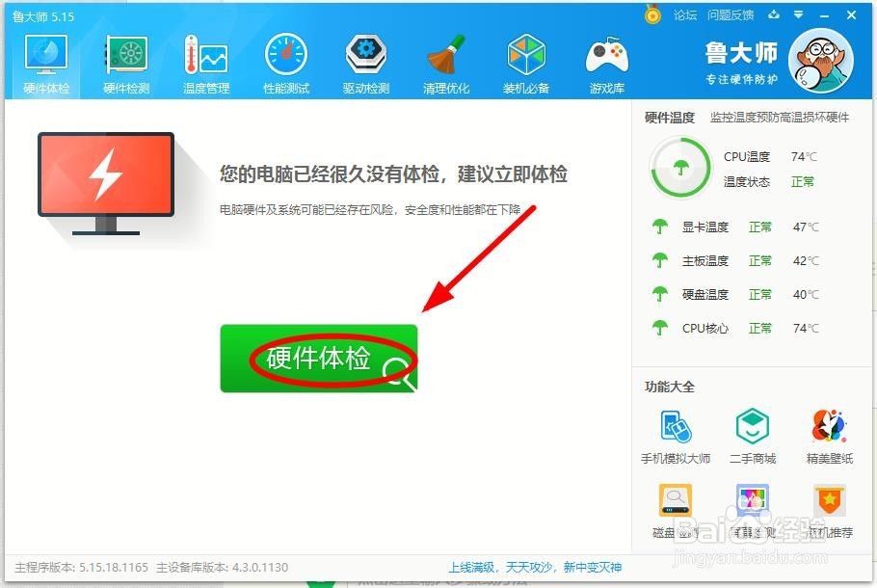Viewport: 877px width, 588px height.
Task: Select the CPU核心 74℃ row
Action: point(735,328)
